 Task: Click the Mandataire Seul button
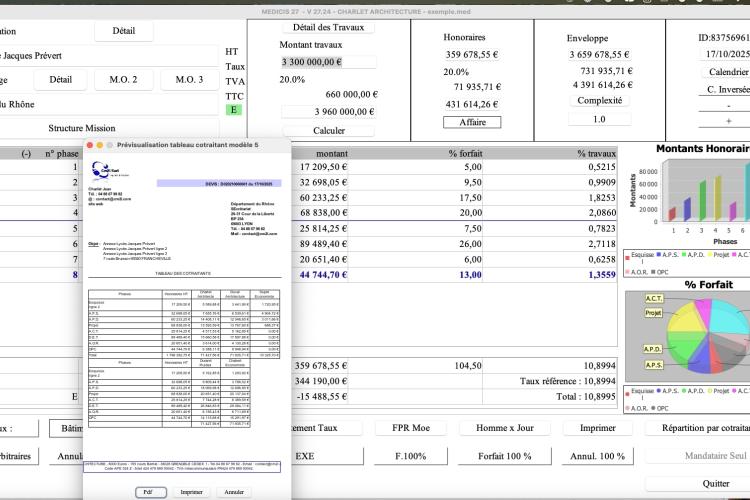pyautogui.click(x=698, y=456)
